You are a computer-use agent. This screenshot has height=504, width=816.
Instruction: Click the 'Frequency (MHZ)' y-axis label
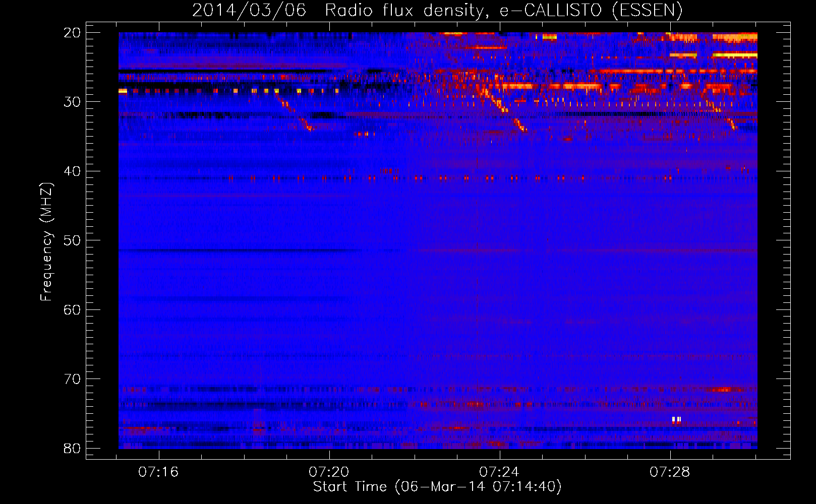tap(46, 242)
